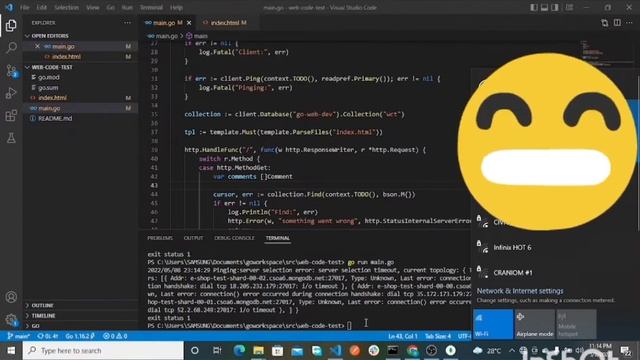Open README.md in file tree
The image size is (640, 360).
pos(55,118)
